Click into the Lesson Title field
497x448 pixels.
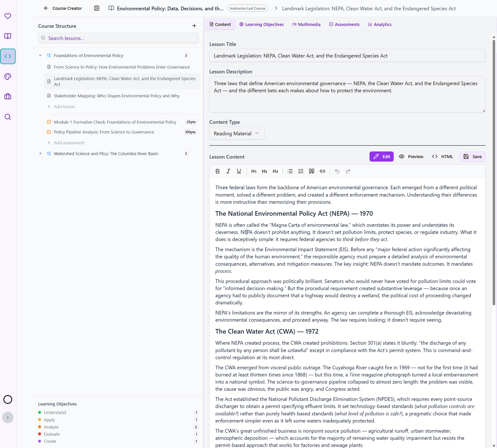347,56
